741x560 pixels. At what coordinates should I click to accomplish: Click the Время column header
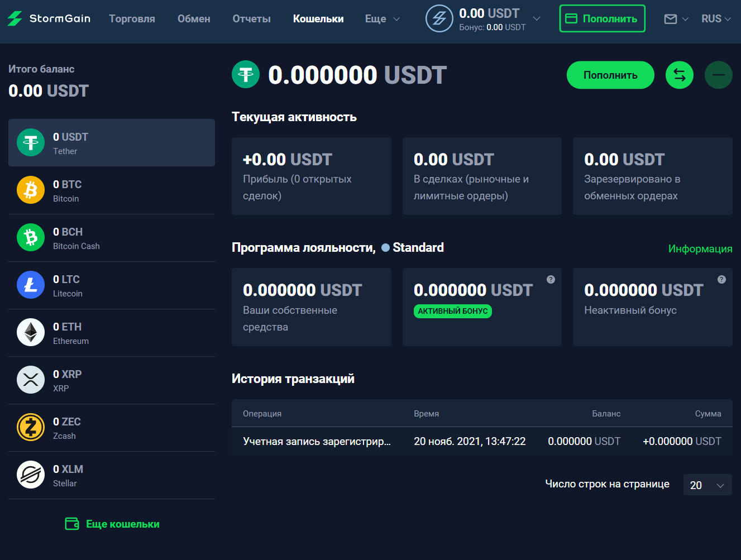(x=426, y=414)
